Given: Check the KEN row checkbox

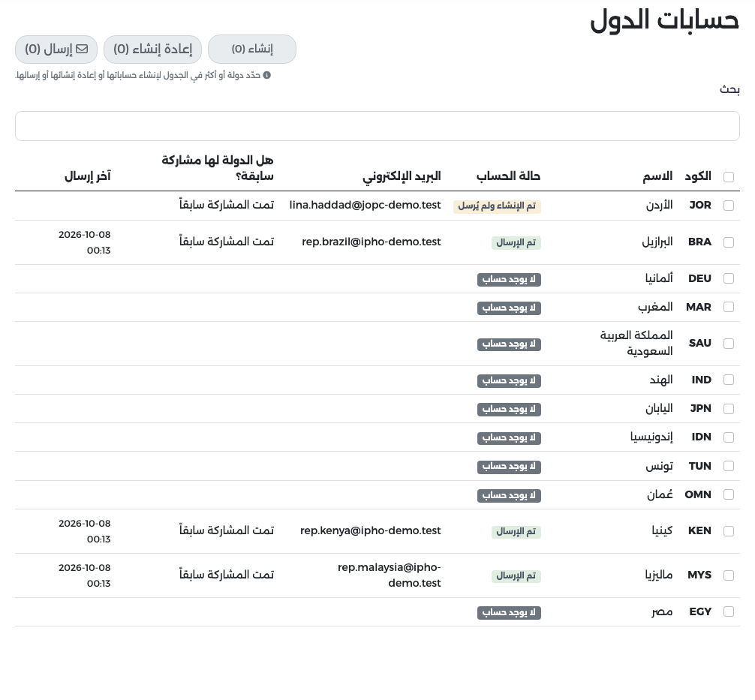Looking at the screenshot, I should [x=729, y=531].
